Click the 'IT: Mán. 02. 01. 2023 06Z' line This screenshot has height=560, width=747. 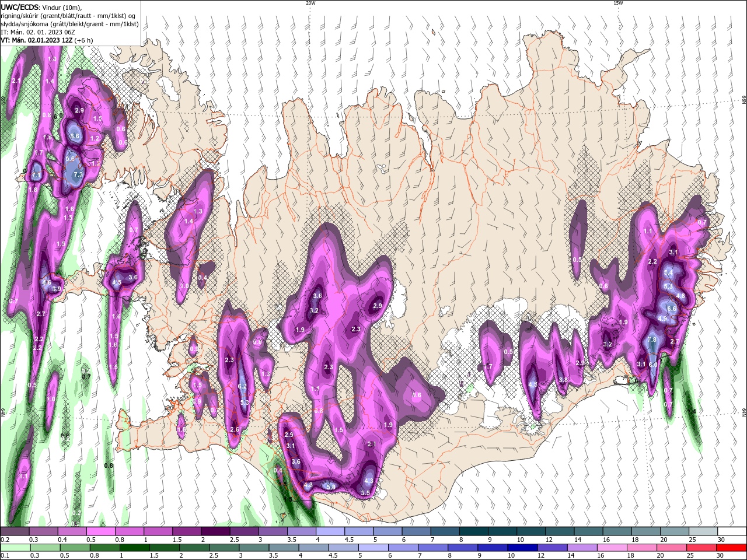tap(39, 32)
